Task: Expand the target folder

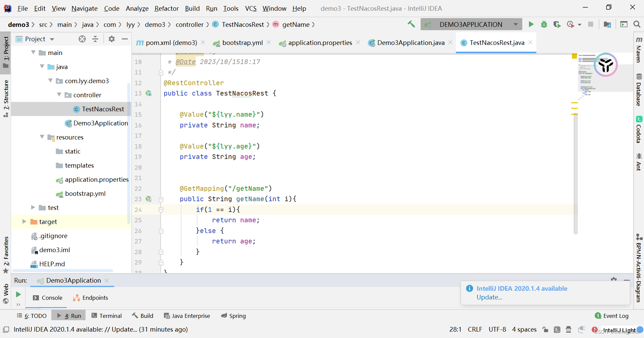Action: click(24, 221)
